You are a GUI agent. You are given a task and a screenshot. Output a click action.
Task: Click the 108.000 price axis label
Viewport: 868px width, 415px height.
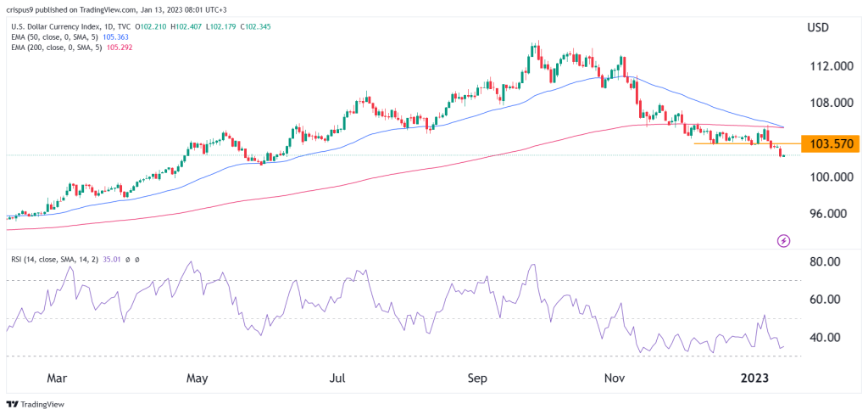pos(832,103)
